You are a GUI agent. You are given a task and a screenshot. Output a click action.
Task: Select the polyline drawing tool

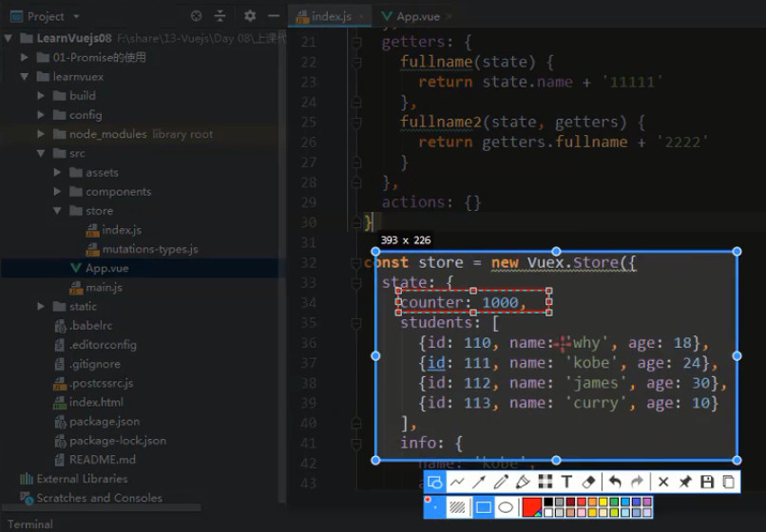point(457,483)
